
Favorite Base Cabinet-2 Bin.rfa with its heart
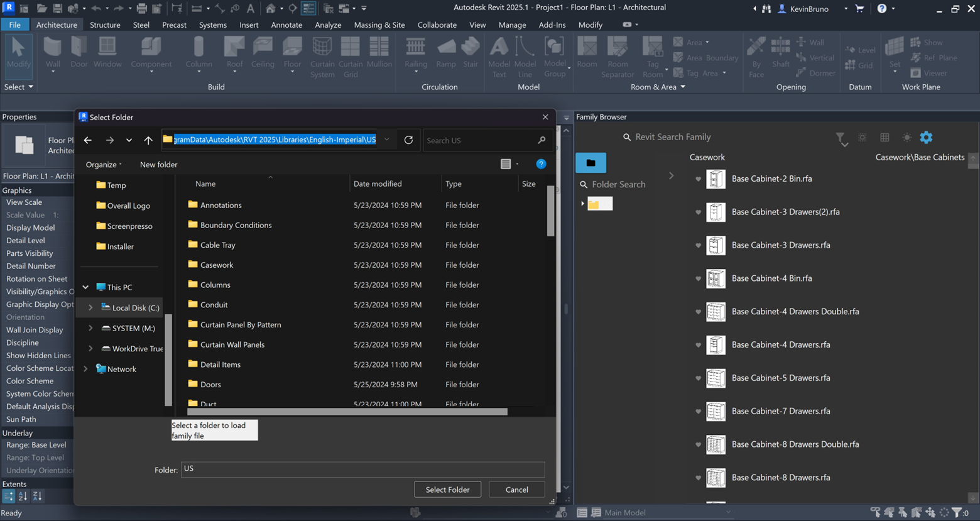coord(698,179)
